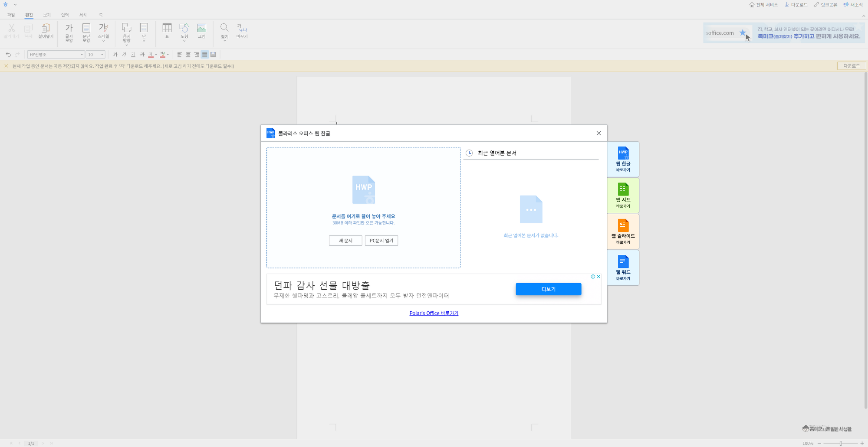Viewport: 868px width, 447px height.
Task: Open the 스타일 style dropdown
Action: pyautogui.click(x=103, y=33)
